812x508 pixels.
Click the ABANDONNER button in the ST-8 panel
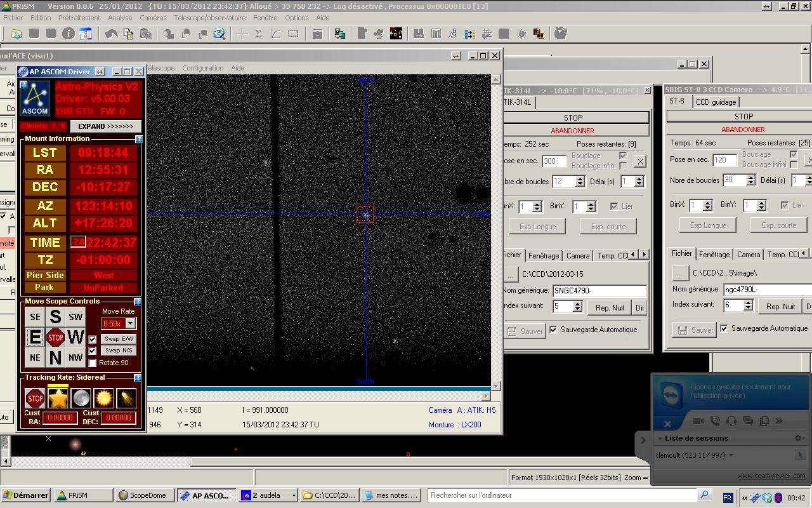[743, 130]
